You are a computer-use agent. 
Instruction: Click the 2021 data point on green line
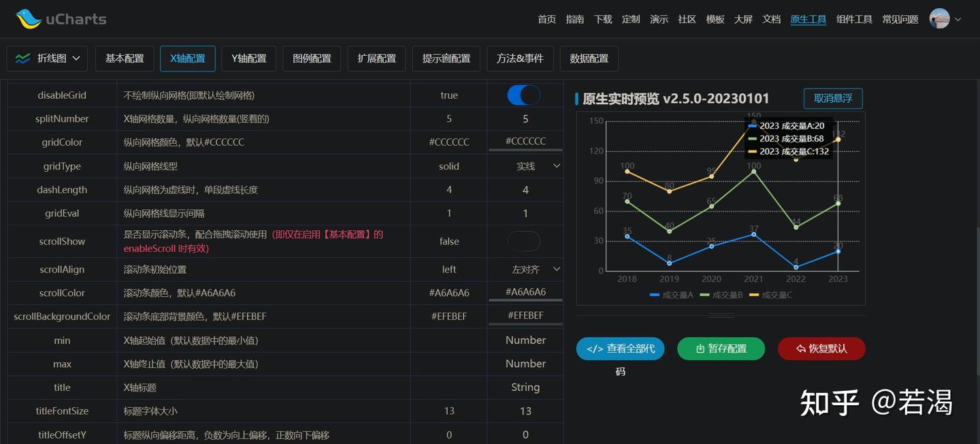pos(753,172)
